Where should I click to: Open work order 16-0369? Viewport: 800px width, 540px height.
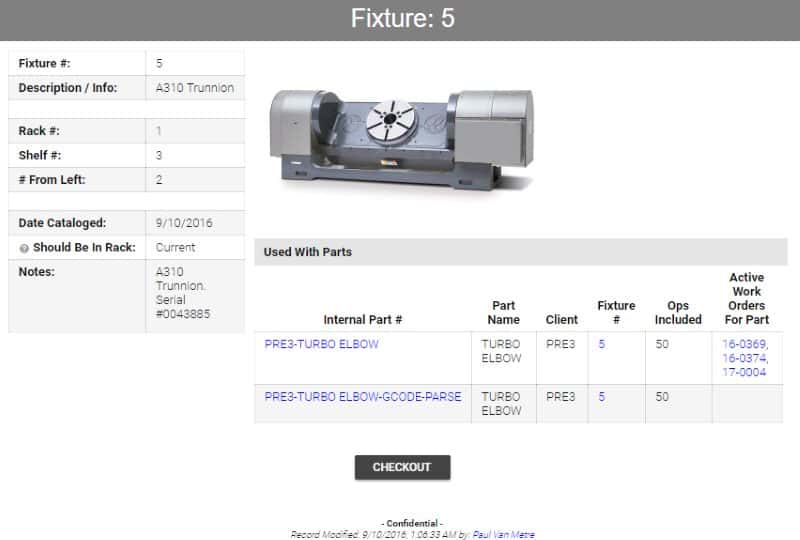point(745,344)
